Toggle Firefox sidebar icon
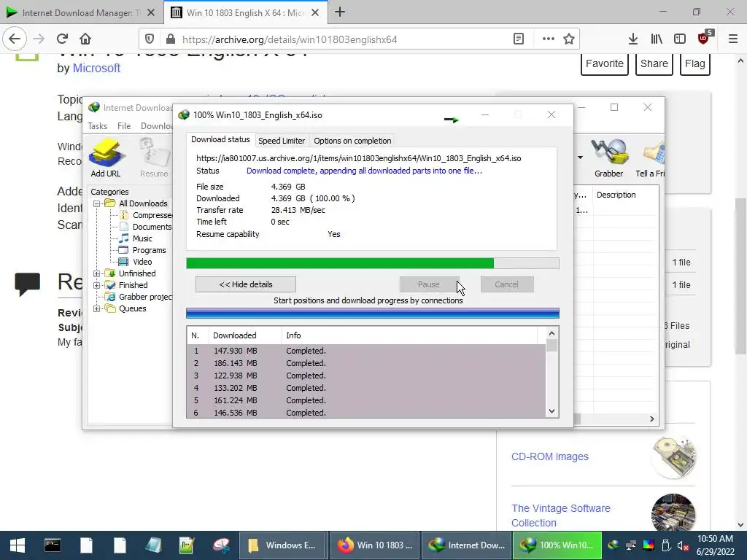This screenshot has width=747, height=560. coord(680,39)
